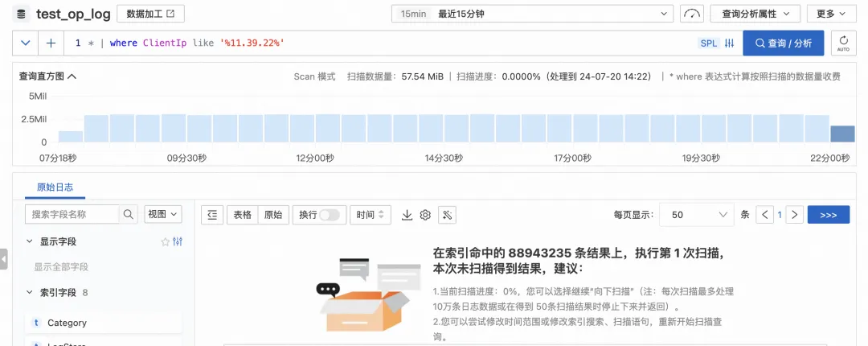
Task: Click the search magnifier beside field name box
Action: [x=129, y=214]
